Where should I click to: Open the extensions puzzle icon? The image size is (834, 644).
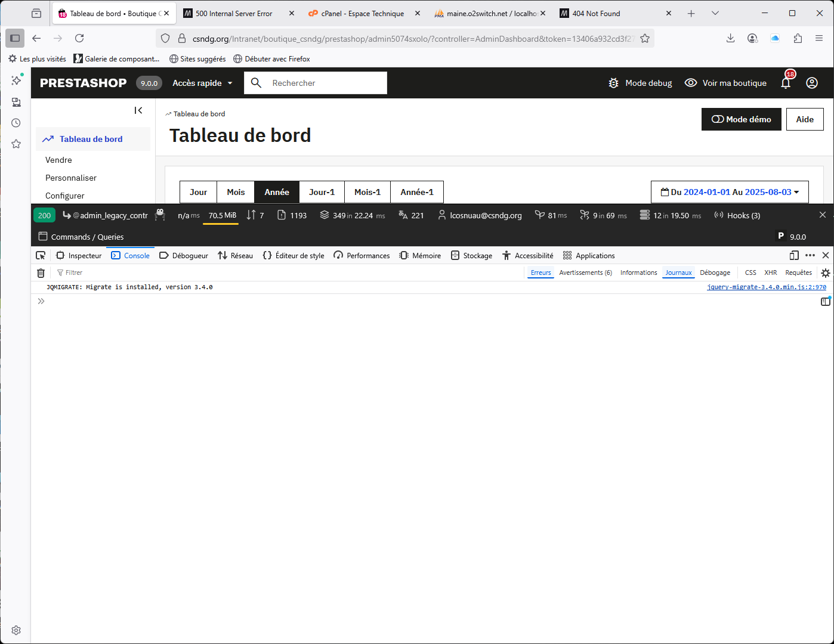click(798, 38)
